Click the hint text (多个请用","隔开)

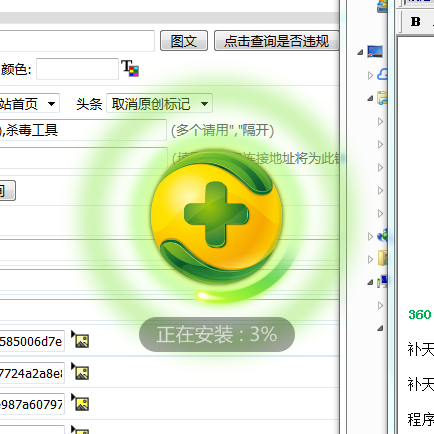tap(222, 130)
